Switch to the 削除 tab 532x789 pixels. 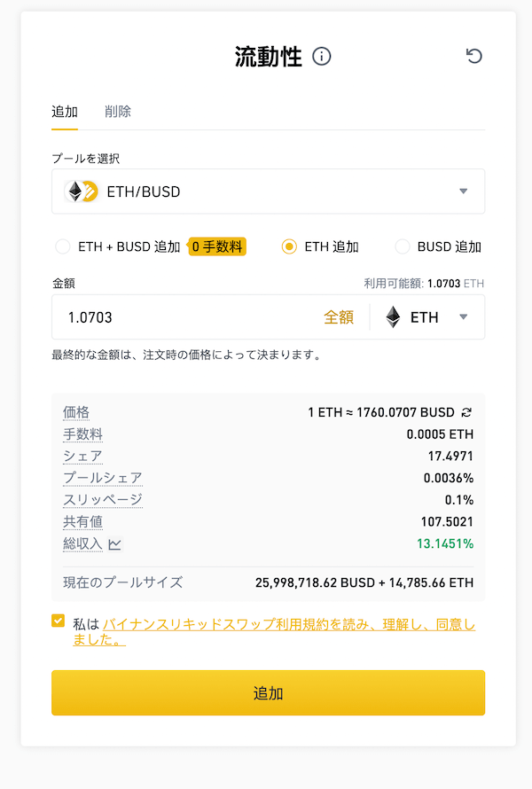tap(118, 111)
